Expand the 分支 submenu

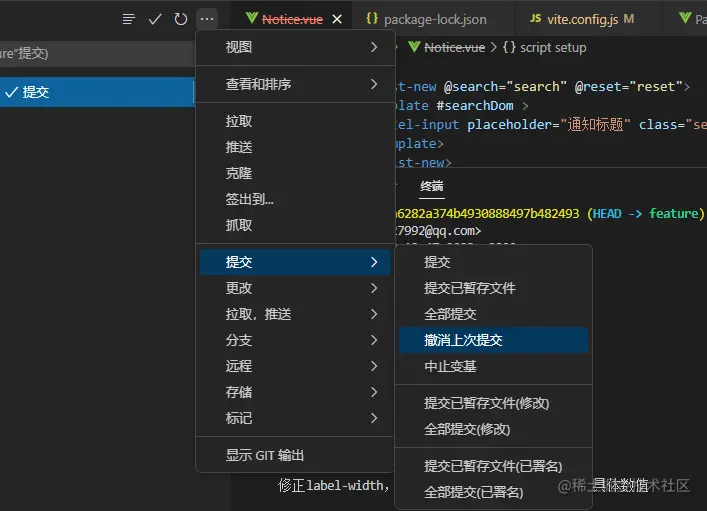point(295,341)
